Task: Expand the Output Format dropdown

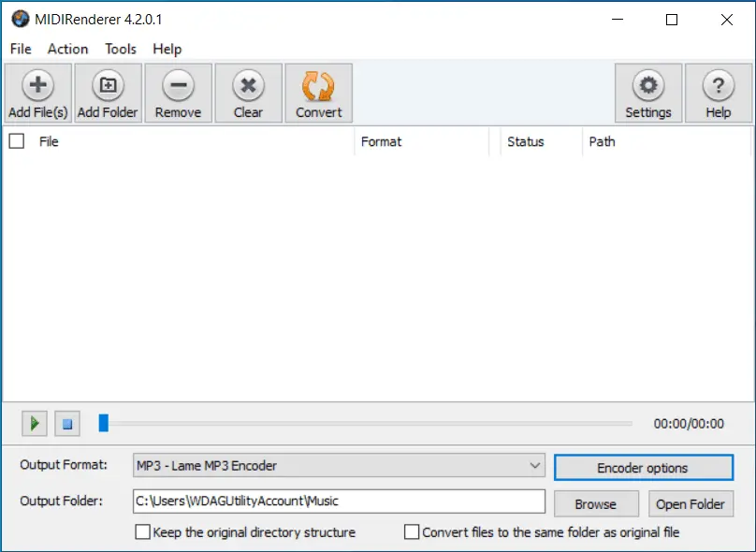Action: coord(339,466)
